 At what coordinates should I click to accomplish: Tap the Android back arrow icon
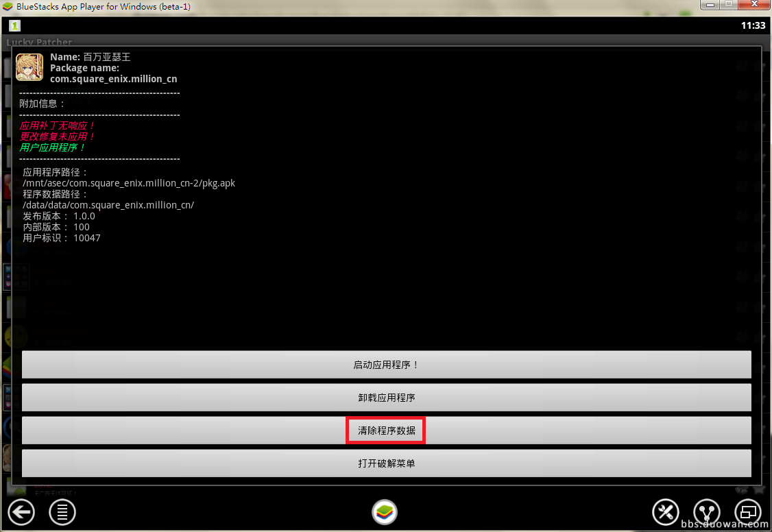pos(21,512)
